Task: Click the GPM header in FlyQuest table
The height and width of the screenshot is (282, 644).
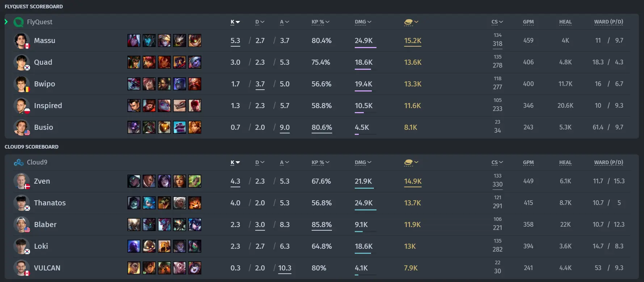Action: [528, 22]
